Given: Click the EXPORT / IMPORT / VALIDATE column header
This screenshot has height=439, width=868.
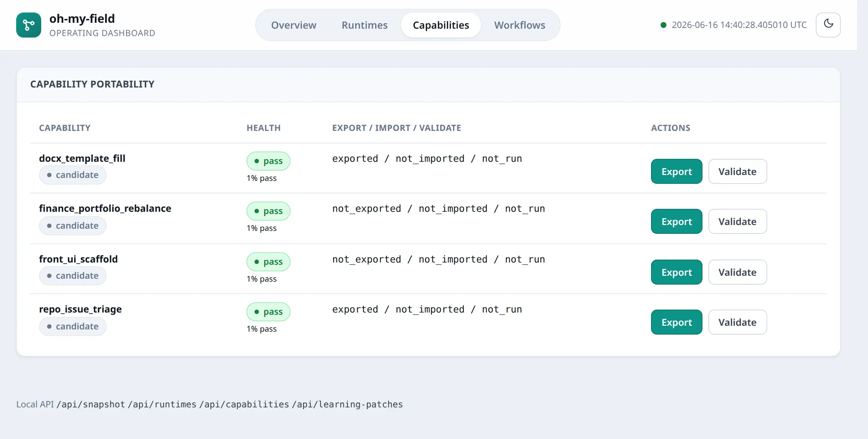Looking at the screenshot, I should (396, 128).
